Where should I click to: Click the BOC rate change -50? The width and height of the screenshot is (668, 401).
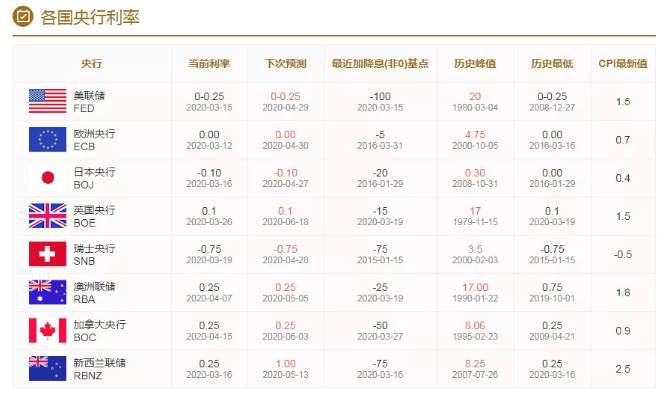point(380,325)
